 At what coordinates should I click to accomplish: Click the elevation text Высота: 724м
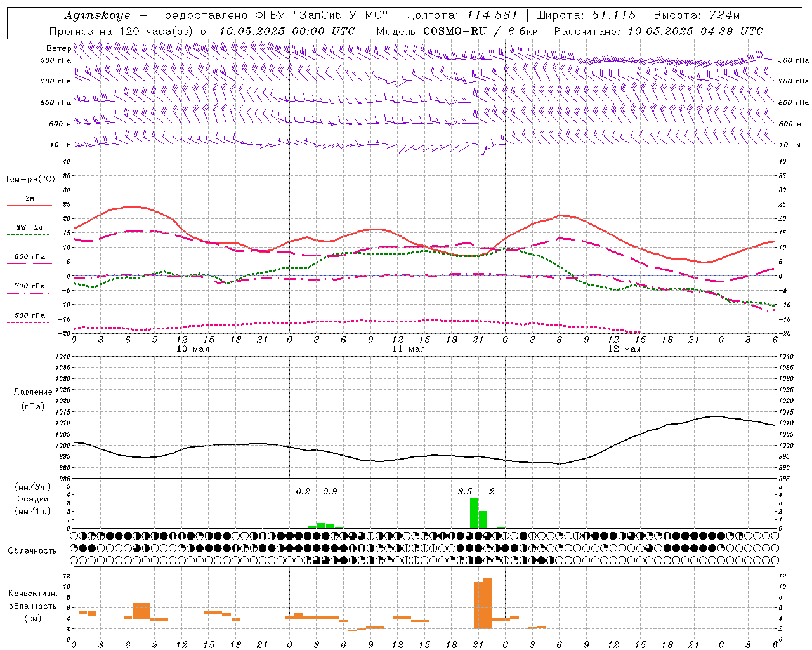click(697, 15)
